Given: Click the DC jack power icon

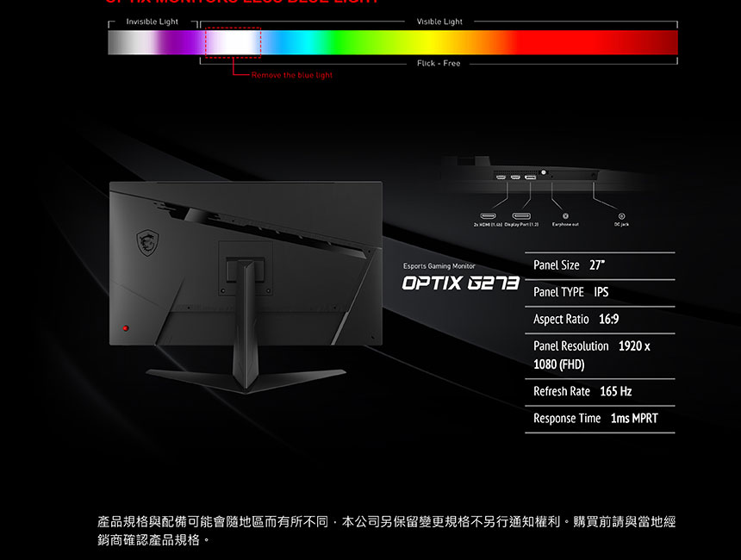Looking at the screenshot, I should pos(621,216).
